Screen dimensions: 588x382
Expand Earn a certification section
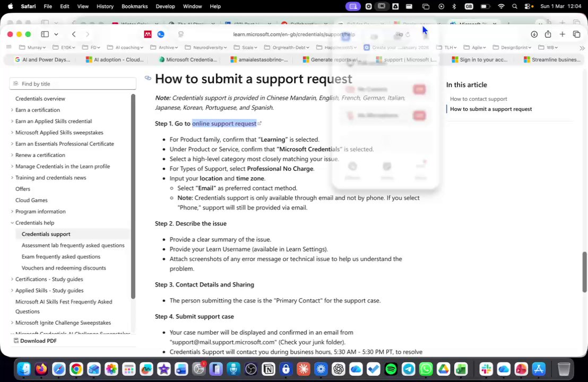click(x=38, y=110)
